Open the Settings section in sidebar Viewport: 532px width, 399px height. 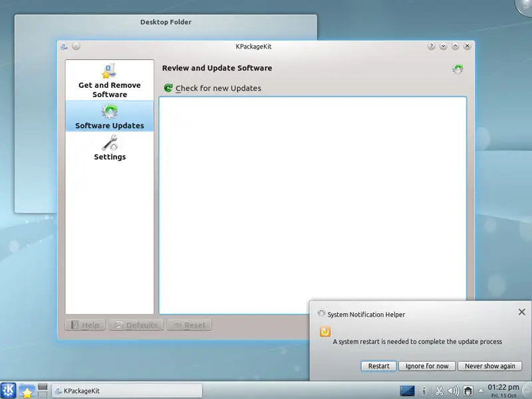[x=110, y=148]
